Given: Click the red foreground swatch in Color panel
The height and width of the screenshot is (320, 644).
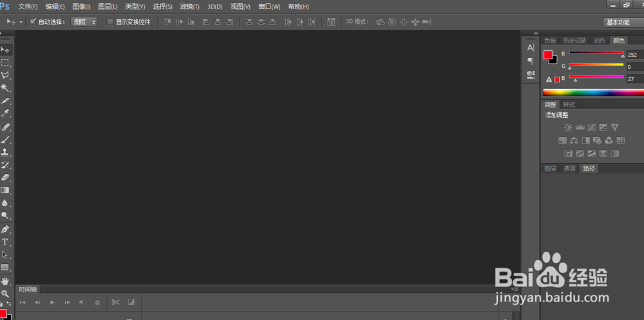Looking at the screenshot, I should coord(548,55).
